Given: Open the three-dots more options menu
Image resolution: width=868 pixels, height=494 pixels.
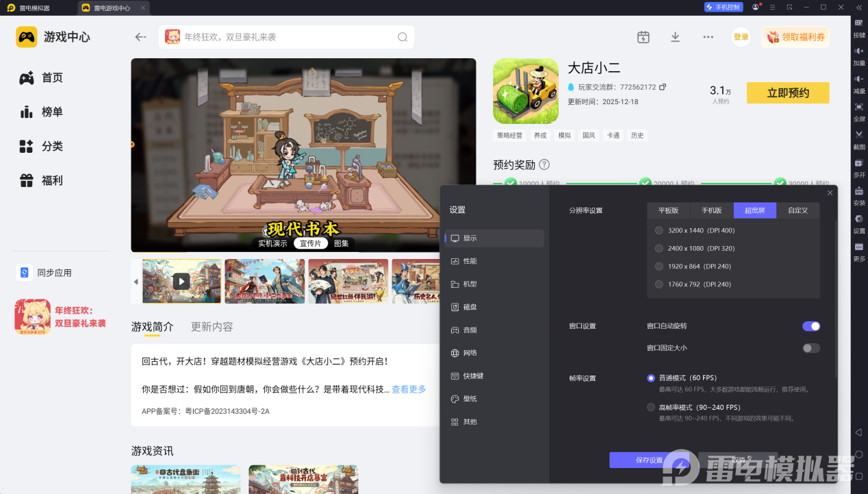Looking at the screenshot, I should click(x=708, y=37).
